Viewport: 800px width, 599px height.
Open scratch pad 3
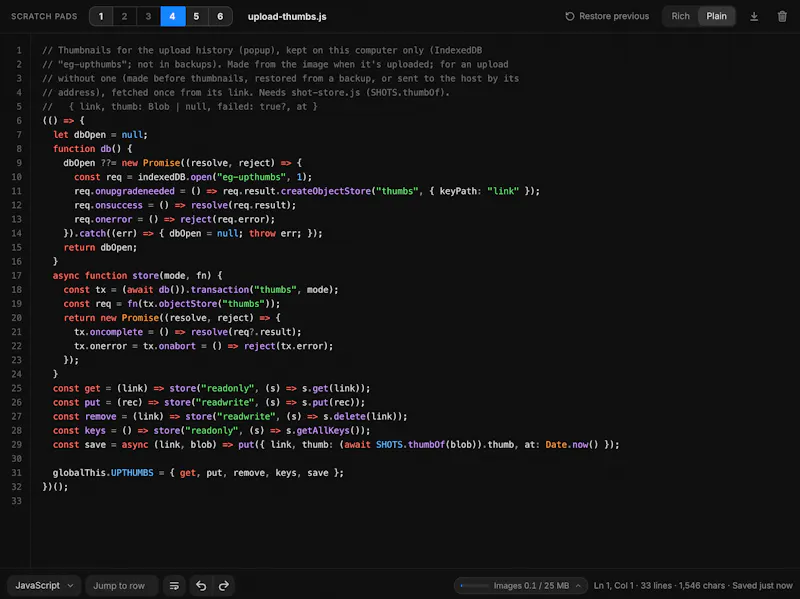148,16
